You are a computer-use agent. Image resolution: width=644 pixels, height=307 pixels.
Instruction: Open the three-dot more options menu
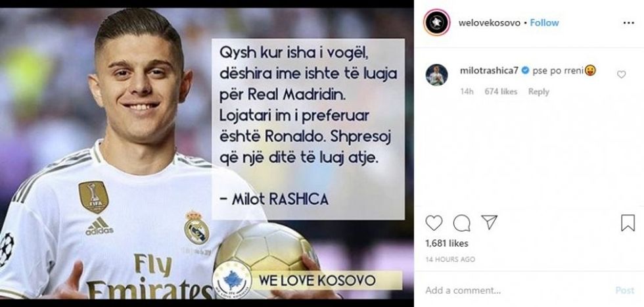pos(628,23)
